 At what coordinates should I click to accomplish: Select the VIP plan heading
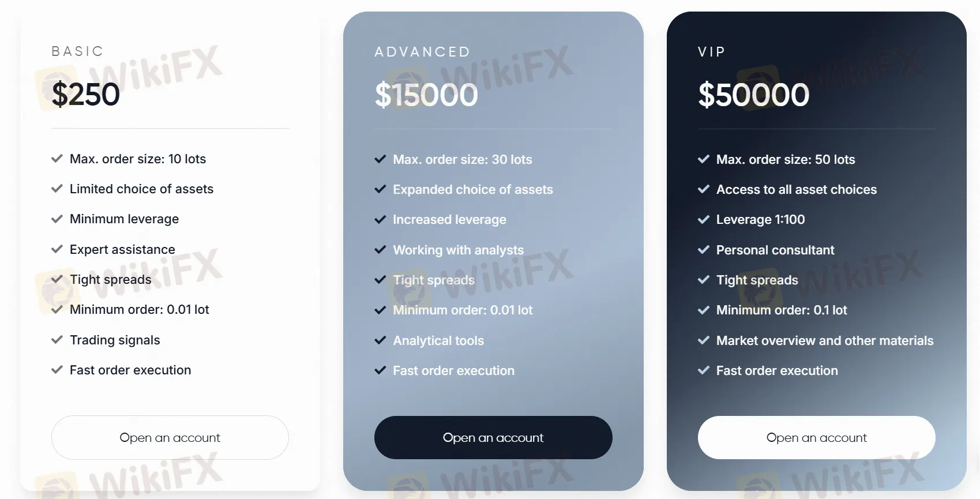point(711,52)
